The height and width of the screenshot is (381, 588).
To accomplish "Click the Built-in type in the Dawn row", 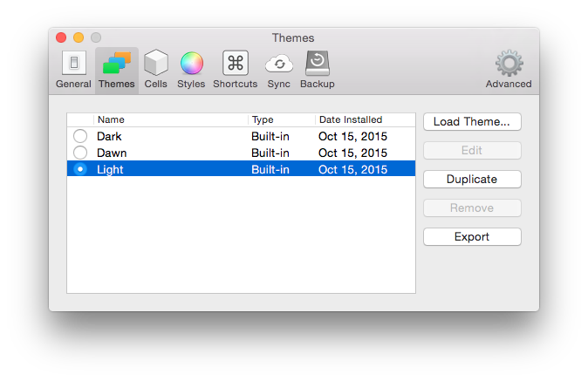I will click(270, 153).
